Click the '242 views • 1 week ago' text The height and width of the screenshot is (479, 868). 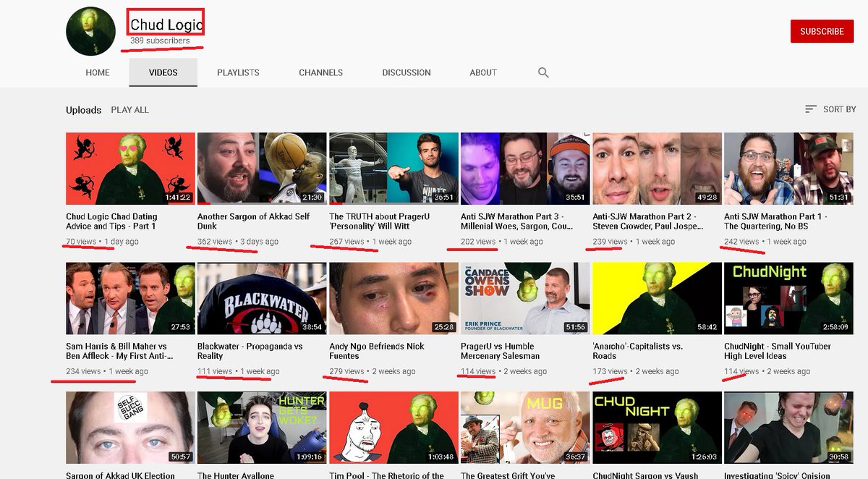pos(765,242)
